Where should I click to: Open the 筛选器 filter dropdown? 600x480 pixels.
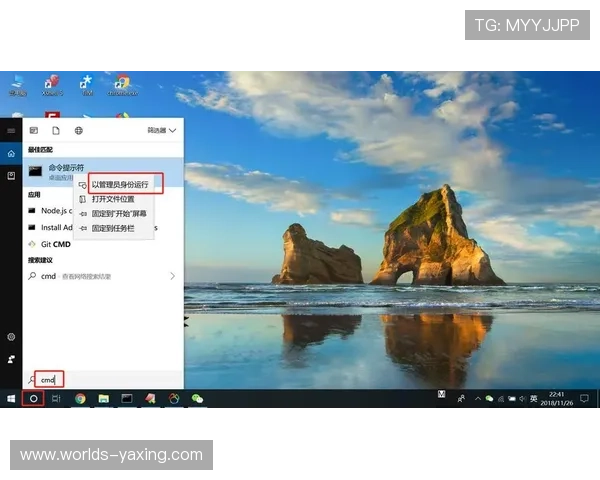point(162,130)
